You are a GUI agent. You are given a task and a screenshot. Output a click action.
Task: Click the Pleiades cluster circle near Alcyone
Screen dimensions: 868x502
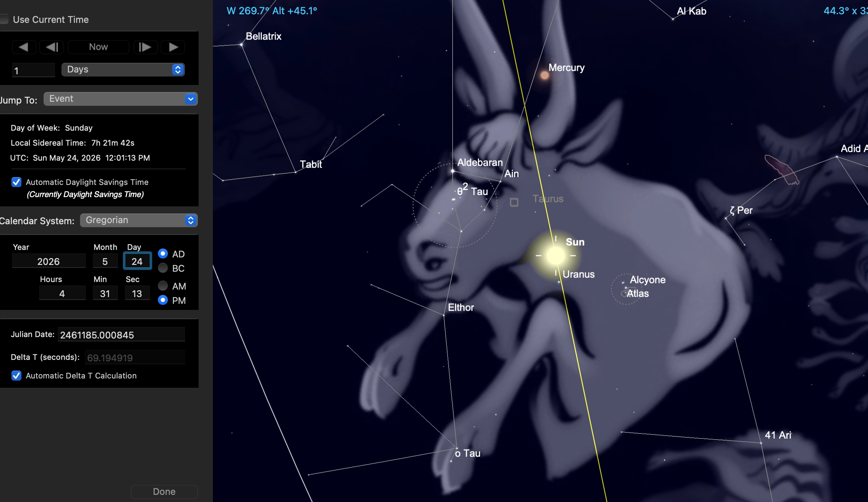coord(626,289)
